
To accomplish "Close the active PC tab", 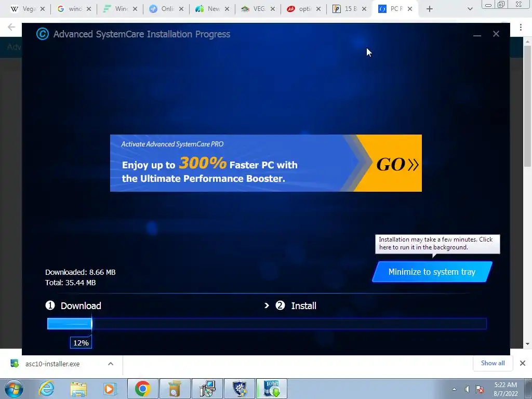I will 410,9.
